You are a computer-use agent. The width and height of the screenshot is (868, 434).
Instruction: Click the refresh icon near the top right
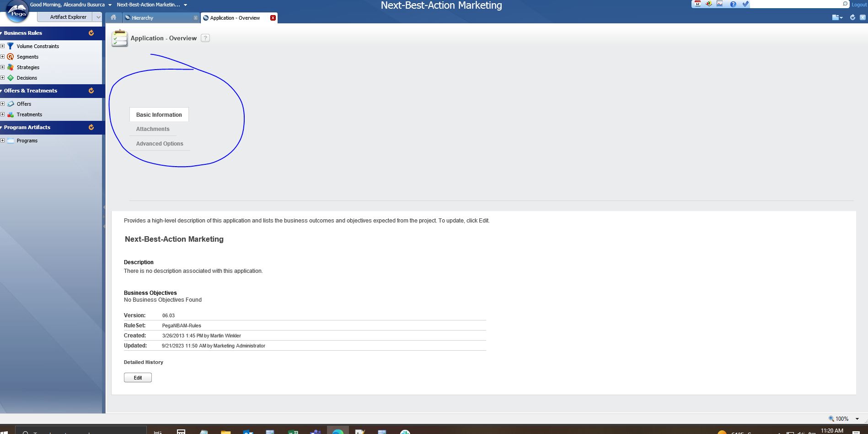(x=852, y=17)
